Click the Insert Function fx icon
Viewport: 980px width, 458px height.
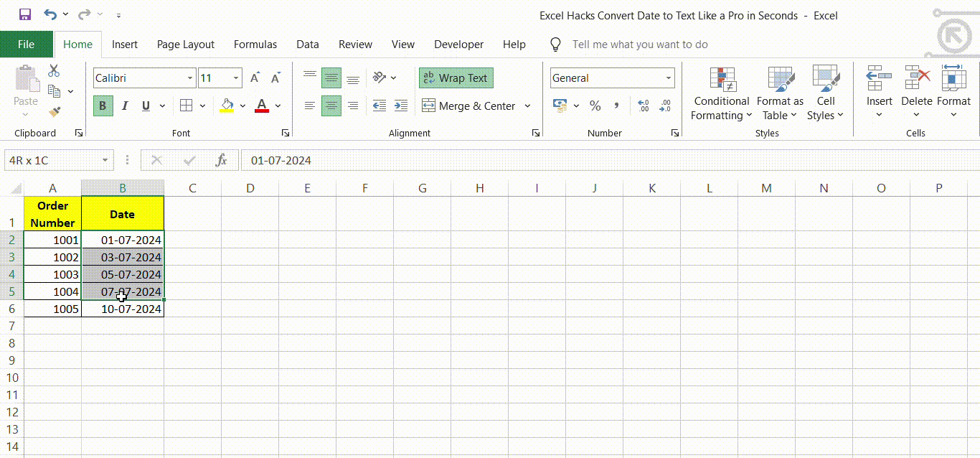pyautogui.click(x=222, y=160)
